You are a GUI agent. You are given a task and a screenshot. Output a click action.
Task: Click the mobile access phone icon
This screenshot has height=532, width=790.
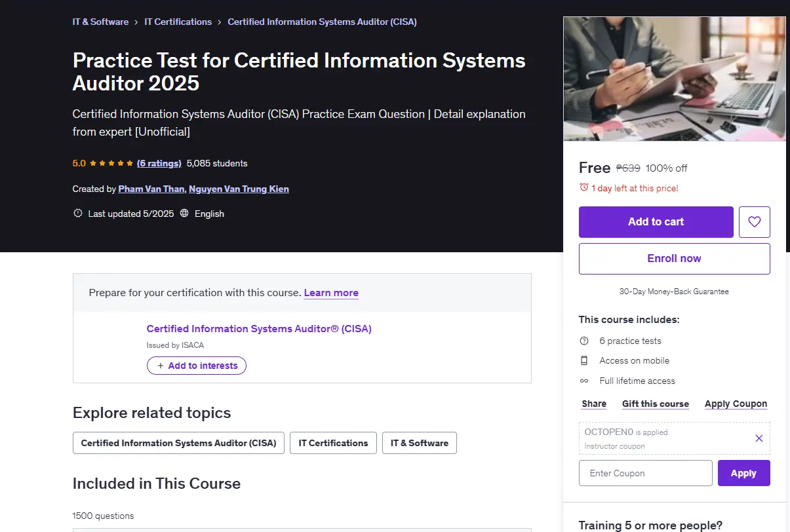click(x=584, y=360)
